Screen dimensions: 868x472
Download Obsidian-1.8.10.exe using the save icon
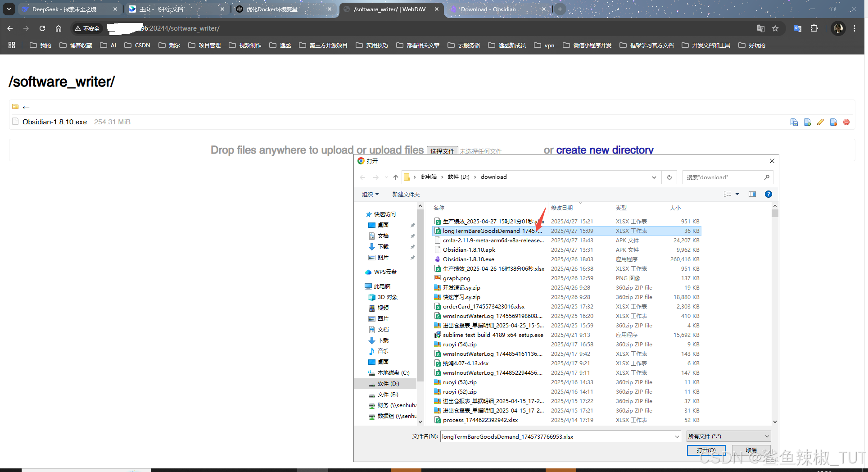point(794,122)
